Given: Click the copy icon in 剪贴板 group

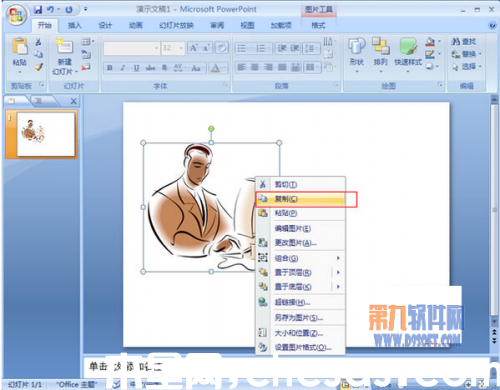Looking at the screenshot, I should [39, 54].
